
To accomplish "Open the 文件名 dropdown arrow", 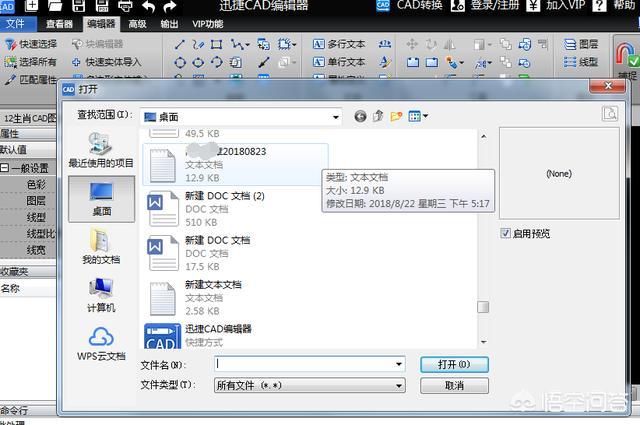I will tap(399, 364).
